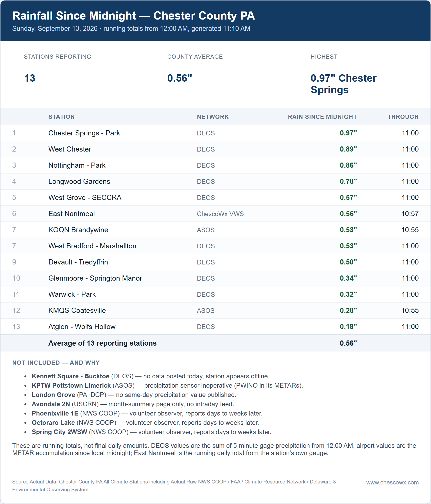Click the Longwood Gardens station row

coord(215,181)
